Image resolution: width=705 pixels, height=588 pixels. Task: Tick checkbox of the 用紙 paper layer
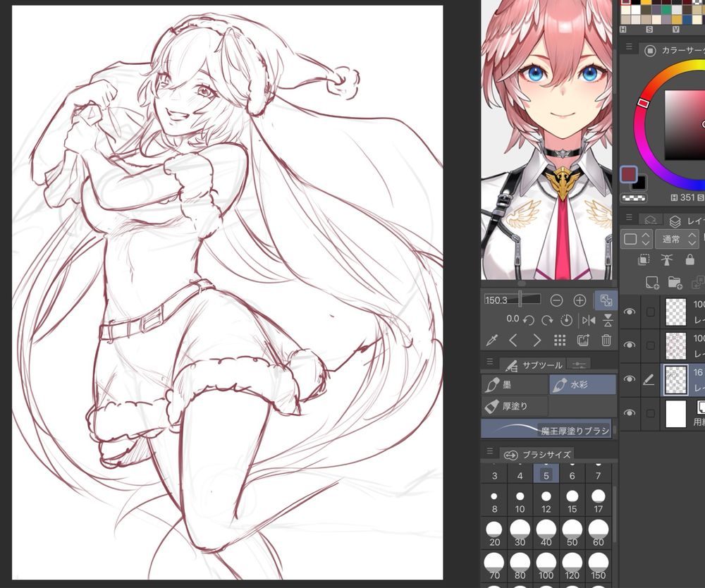[650, 412]
